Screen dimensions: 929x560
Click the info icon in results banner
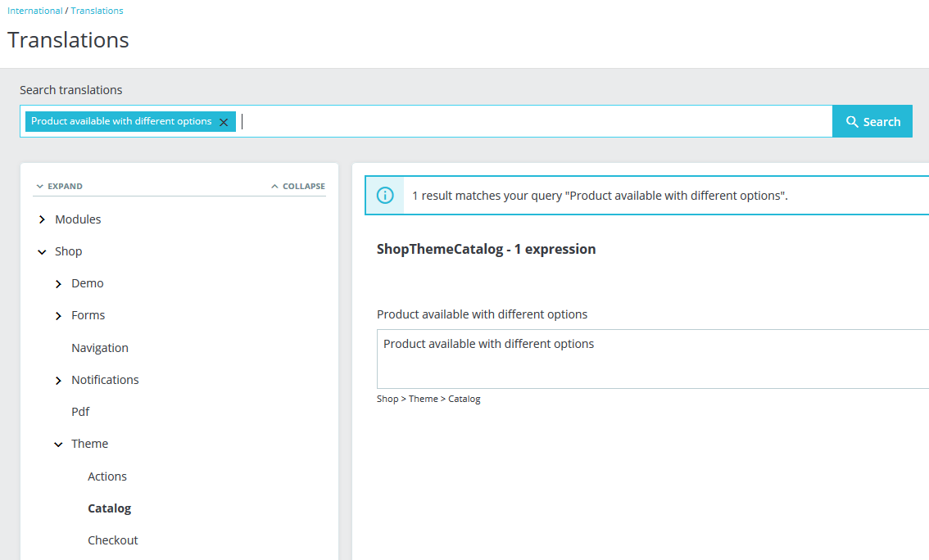385,196
